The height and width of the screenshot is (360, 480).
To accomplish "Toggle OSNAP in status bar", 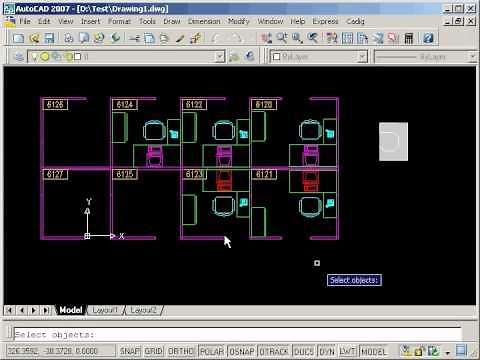I will coord(242,351).
